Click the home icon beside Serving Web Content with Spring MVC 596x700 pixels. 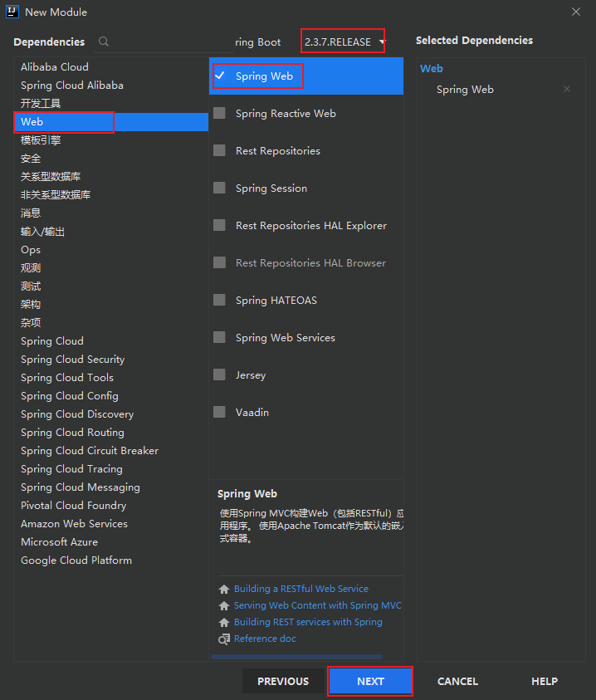(223, 605)
